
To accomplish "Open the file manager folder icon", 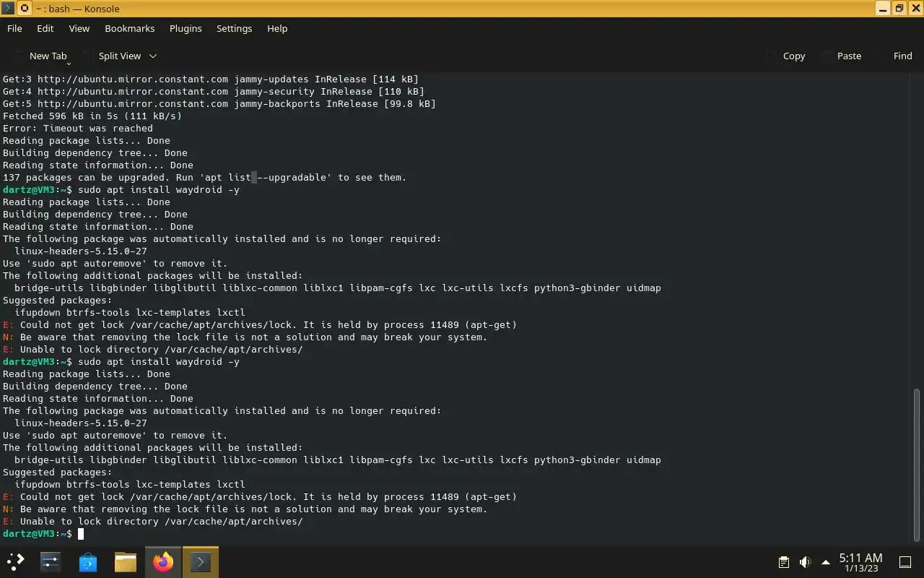I will point(126,561).
